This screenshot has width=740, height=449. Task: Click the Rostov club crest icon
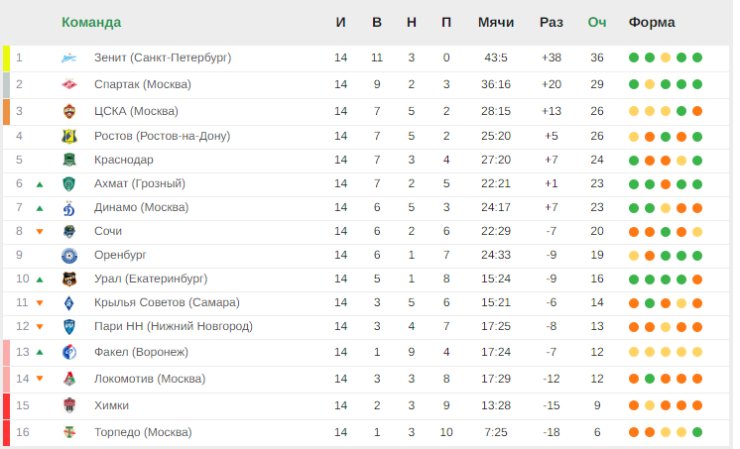tap(69, 136)
